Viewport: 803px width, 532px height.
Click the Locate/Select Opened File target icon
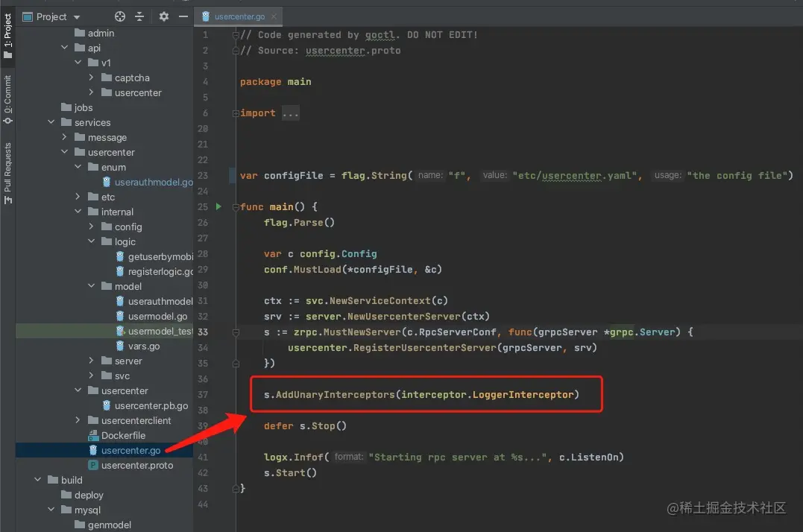(x=120, y=17)
